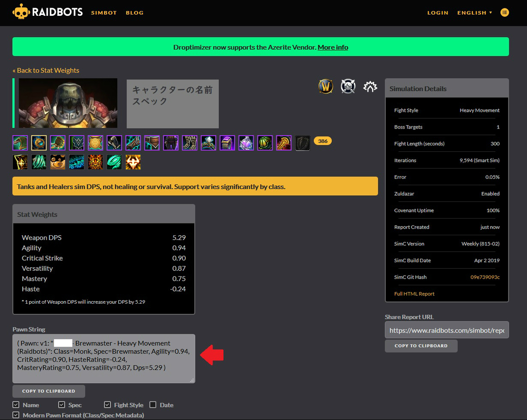Open the English language dropdown
The height and width of the screenshot is (420, 527).
pyautogui.click(x=475, y=13)
